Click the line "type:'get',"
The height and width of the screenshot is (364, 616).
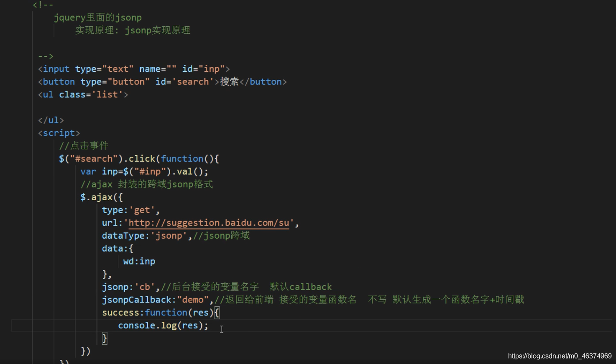coord(131,210)
